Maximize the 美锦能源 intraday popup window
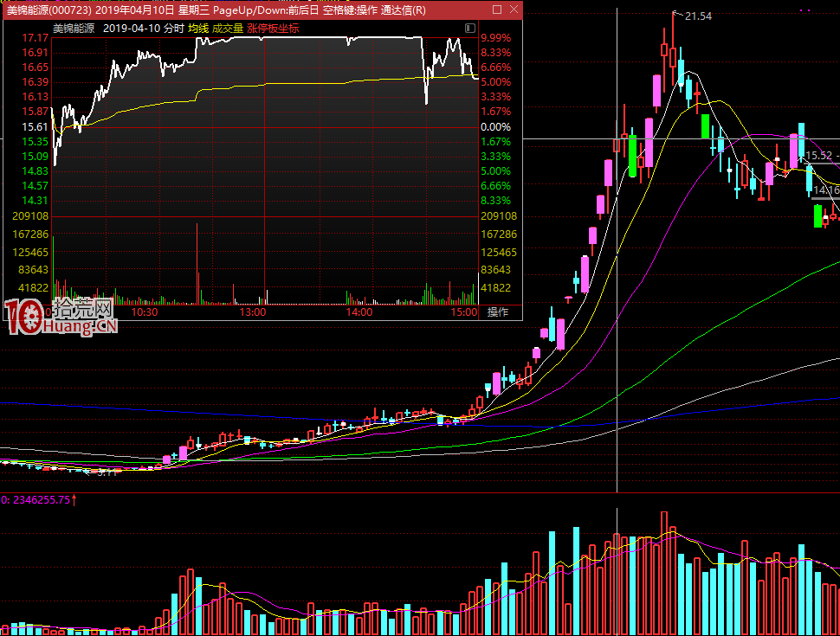The height and width of the screenshot is (636, 840). click(x=497, y=10)
